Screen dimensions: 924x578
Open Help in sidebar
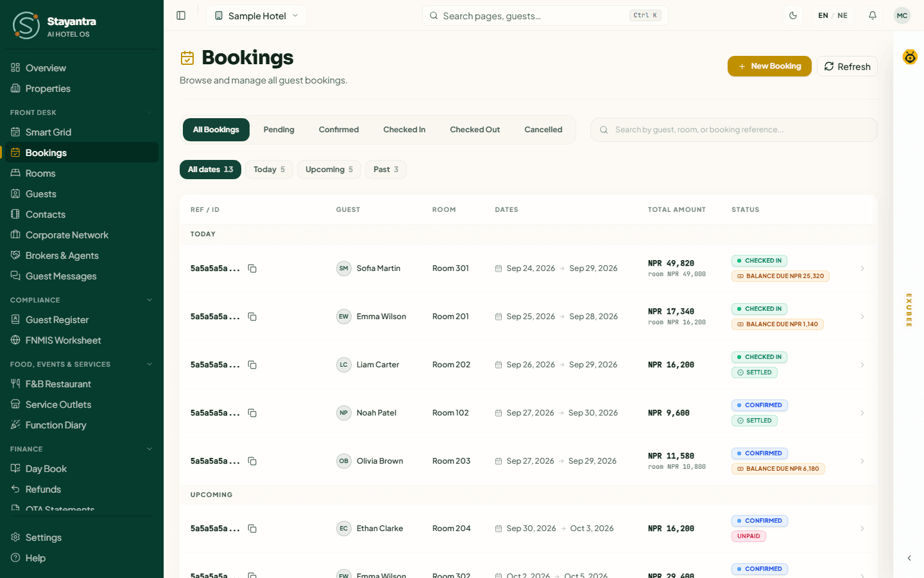pyautogui.click(x=81, y=558)
